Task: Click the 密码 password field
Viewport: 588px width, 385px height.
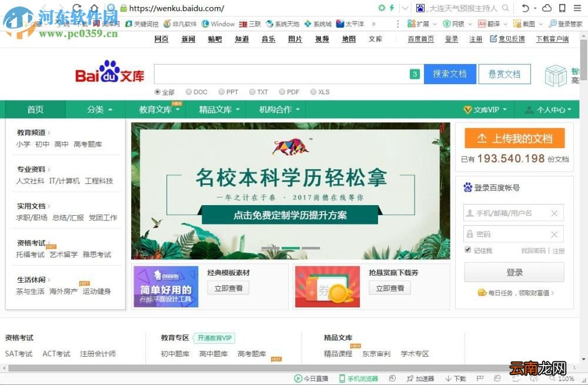Action: [x=513, y=235]
